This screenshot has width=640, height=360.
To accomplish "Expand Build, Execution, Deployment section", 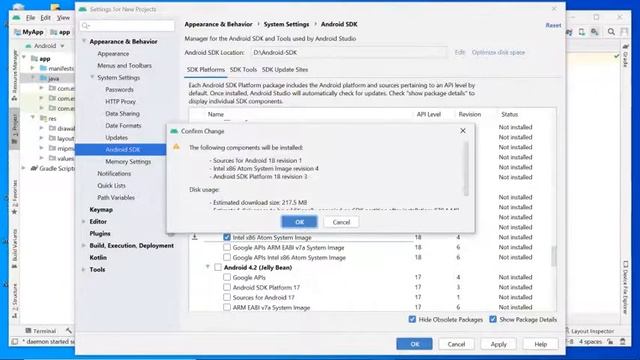I will pos(84,246).
